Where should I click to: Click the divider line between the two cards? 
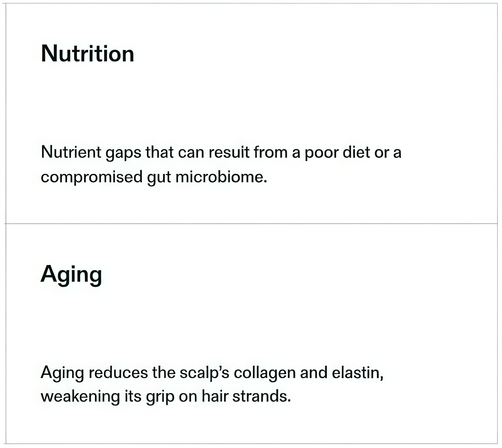[x=252, y=224]
